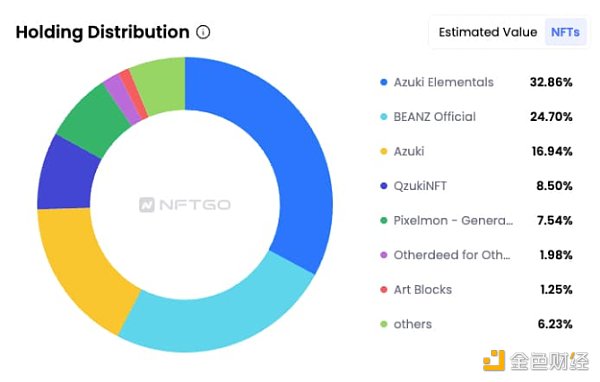Select the Pixelmon - Genera… legend label
Viewport: 600px width, 382px height.
click(453, 220)
